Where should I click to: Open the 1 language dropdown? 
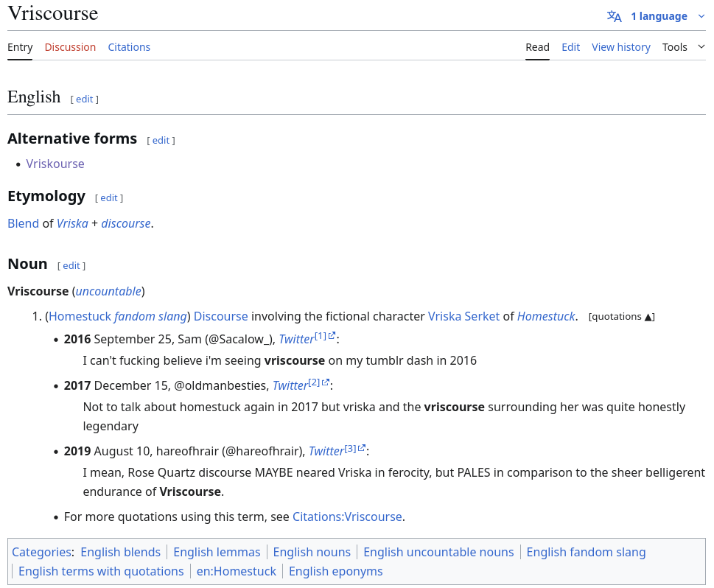659,16
